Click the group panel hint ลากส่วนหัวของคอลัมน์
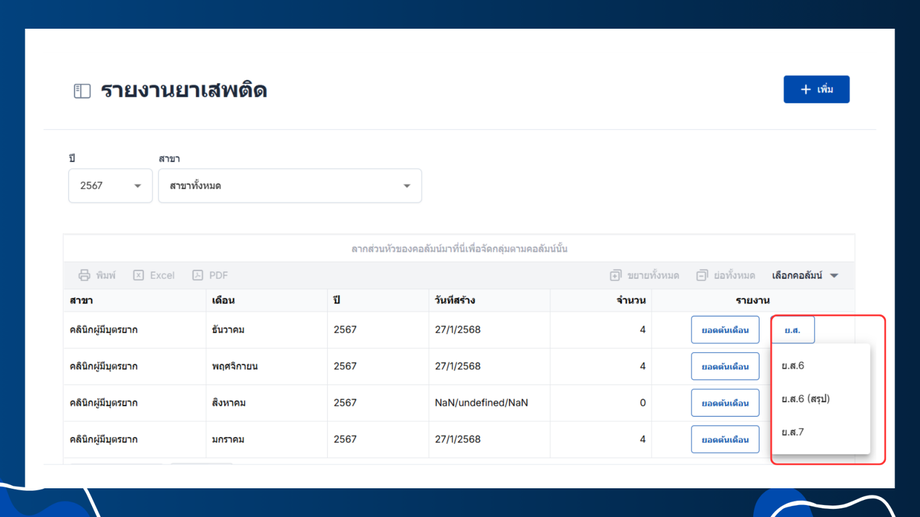 (x=459, y=249)
